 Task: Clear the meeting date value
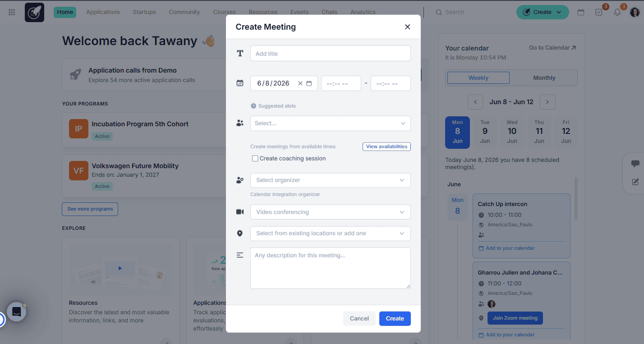tap(300, 83)
